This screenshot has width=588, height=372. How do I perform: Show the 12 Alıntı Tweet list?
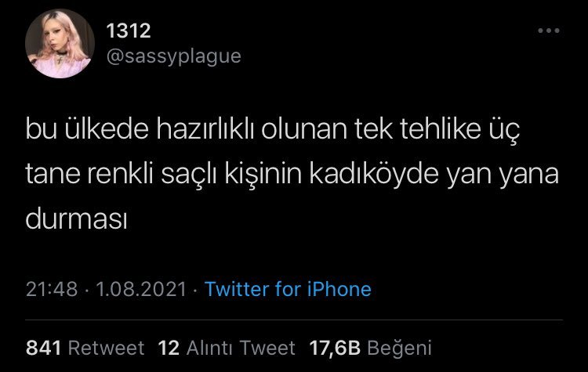pyautogui.click(x=227, y=348)
